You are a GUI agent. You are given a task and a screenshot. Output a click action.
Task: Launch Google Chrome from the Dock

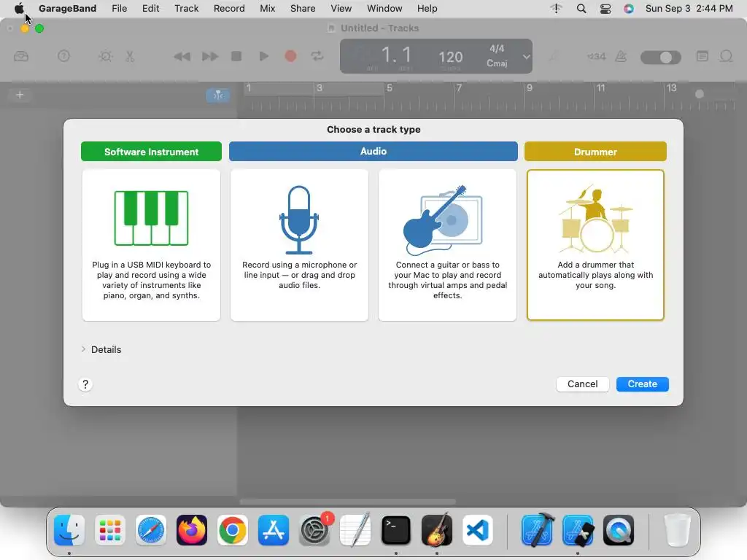pyautogui.click(x=233, y=530)
